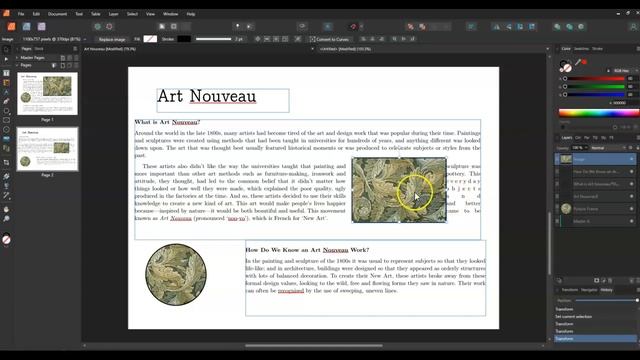
Task: Click the Revert defaults toolbar icon
Action: point(109,27)
